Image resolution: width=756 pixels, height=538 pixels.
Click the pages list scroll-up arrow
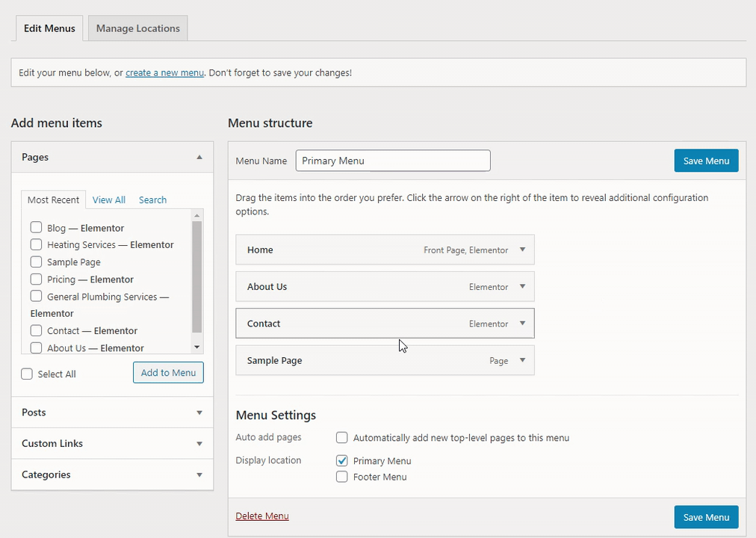tap(196, 215)
